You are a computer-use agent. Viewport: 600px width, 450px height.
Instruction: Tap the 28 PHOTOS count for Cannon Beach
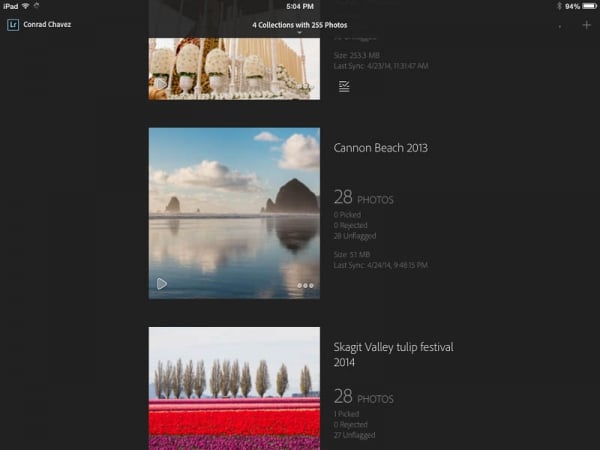(x=363, y=198)
